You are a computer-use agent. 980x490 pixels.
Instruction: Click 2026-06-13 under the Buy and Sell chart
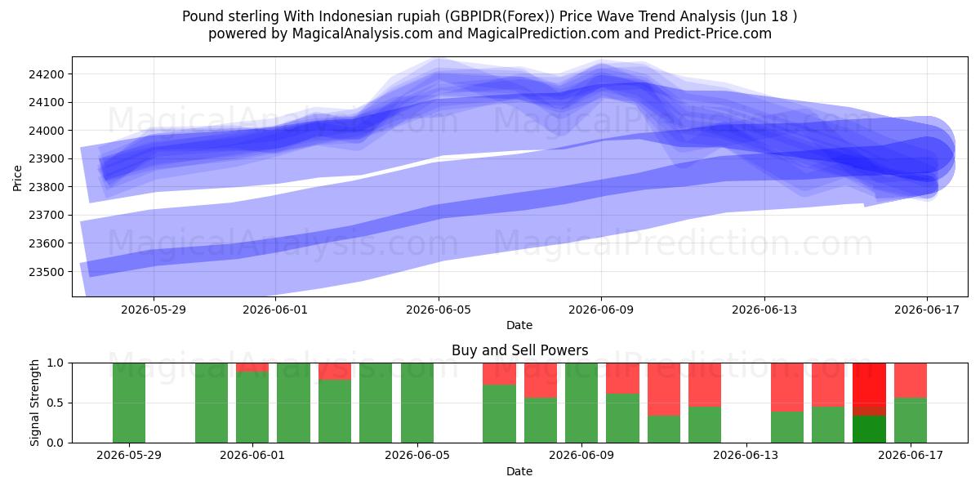coord(746,456)
